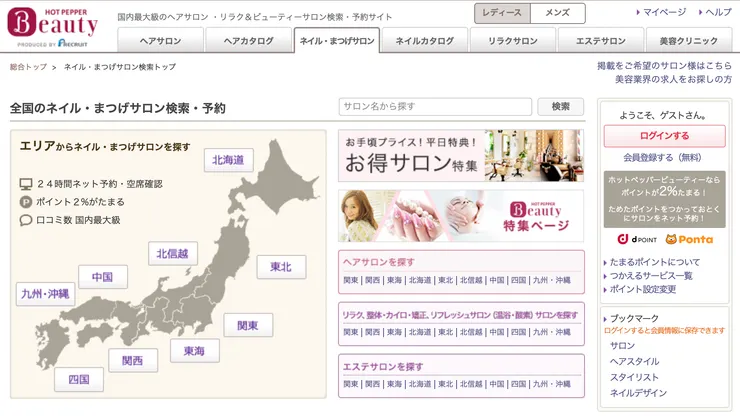Click 北海道 under ヘアサロンを探す
This screenshot has width=740, height=416.
pyautogui.click(x=420, y=280)
